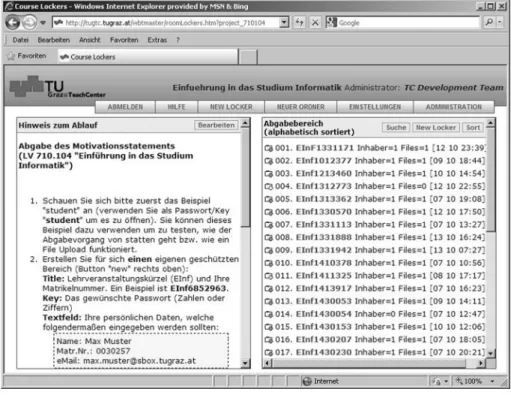
Task: Open the Favoriten menu
Action: coord(124,40)
